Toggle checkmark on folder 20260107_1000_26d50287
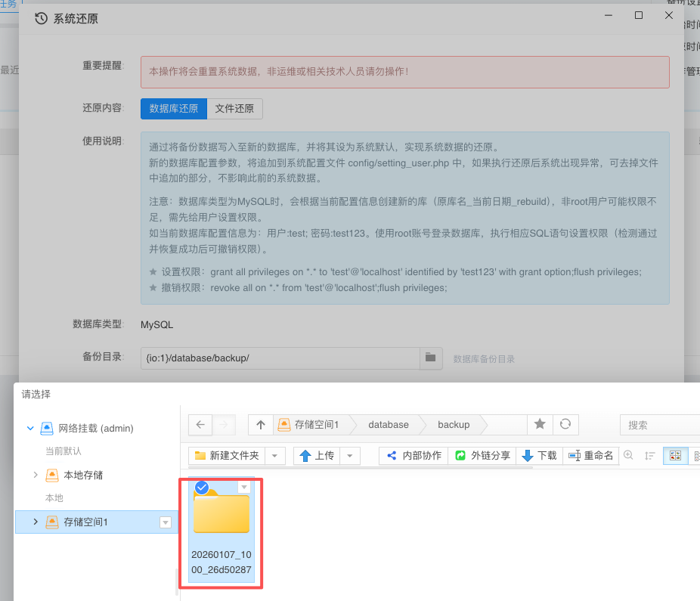Viewport: 700px width, 601px height. click(202, 488)
